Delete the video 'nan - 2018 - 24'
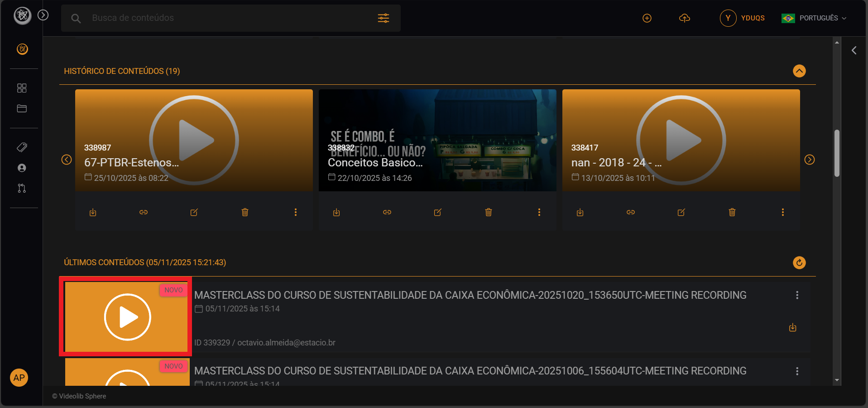This screenshot has height=408, width=868. (732, 212)
